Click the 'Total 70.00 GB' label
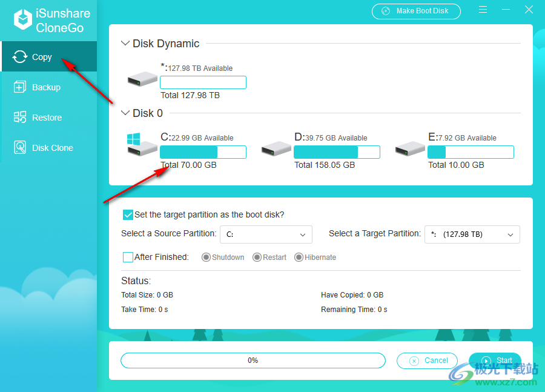545x392 pixels. (x=188, y=165)
